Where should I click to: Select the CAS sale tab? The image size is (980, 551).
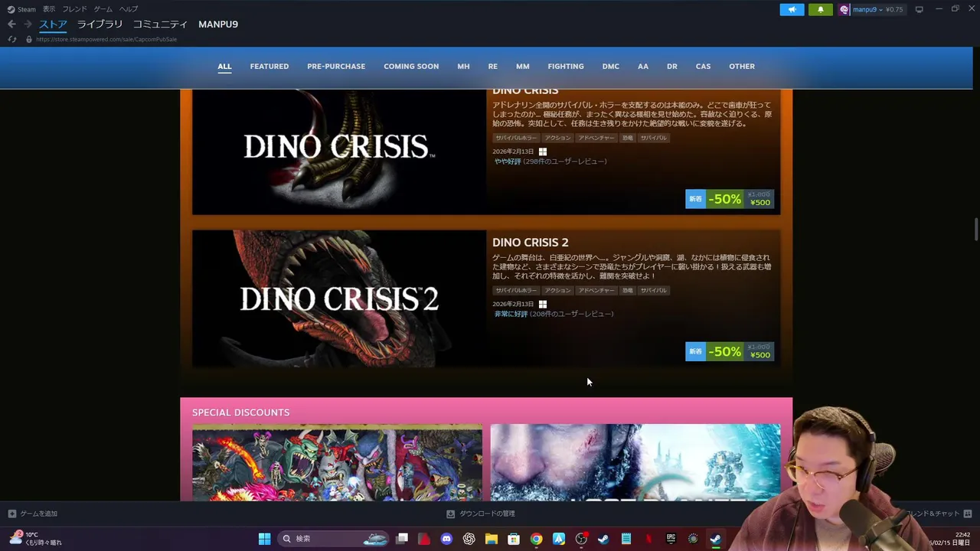point(703,67)
